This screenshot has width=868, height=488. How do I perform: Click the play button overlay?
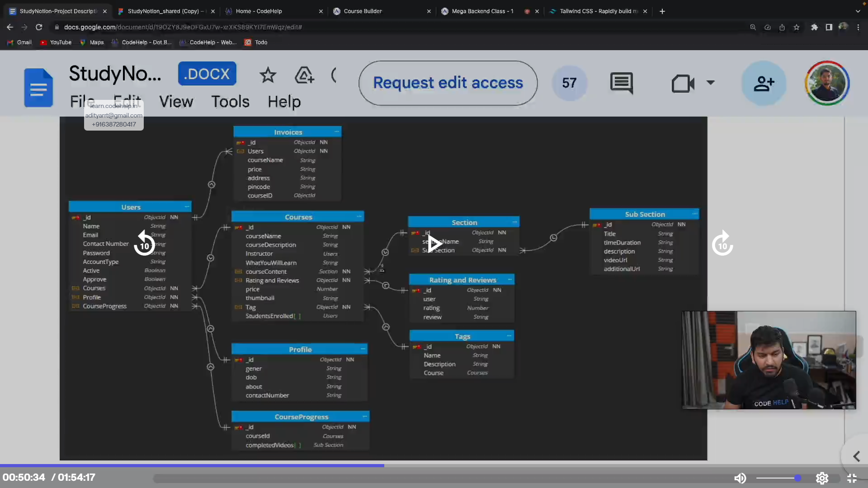pyautogui.click(x=434, y=244)
